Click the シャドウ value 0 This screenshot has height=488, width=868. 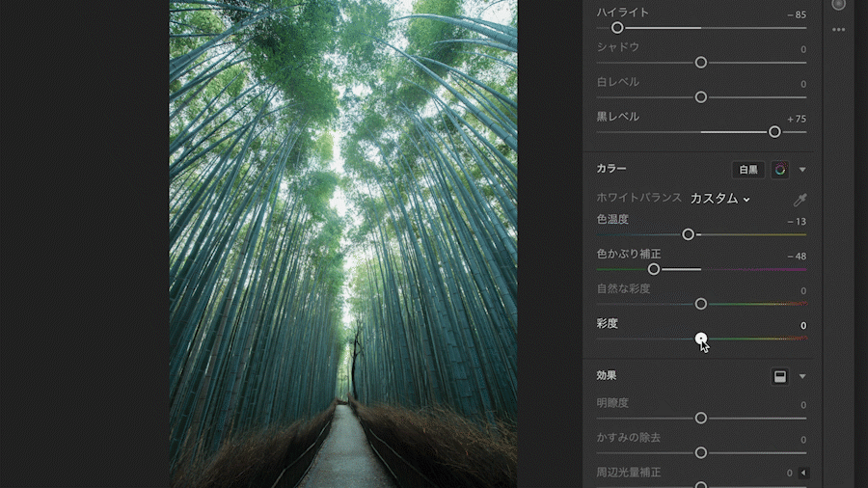click(x=803, y=49)
